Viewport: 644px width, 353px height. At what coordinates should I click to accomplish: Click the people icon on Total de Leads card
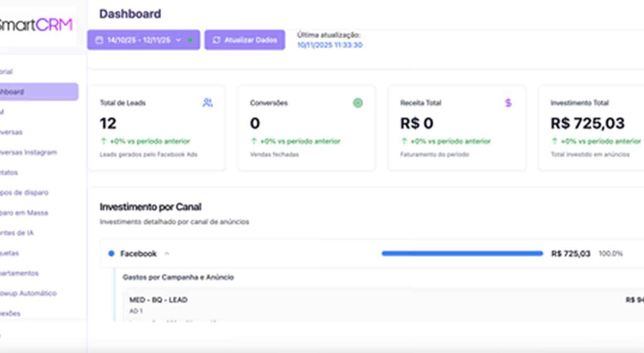[x=208, y=103]
